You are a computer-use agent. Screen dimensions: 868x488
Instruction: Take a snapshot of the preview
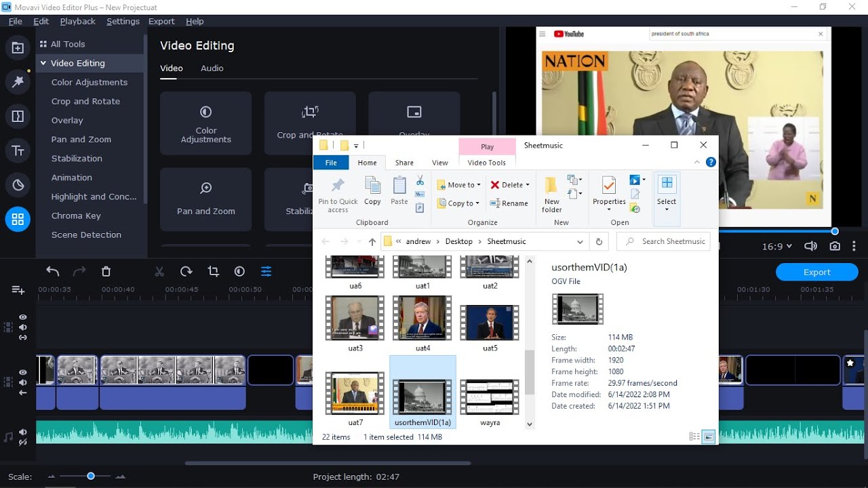click(x=835, y=247)
